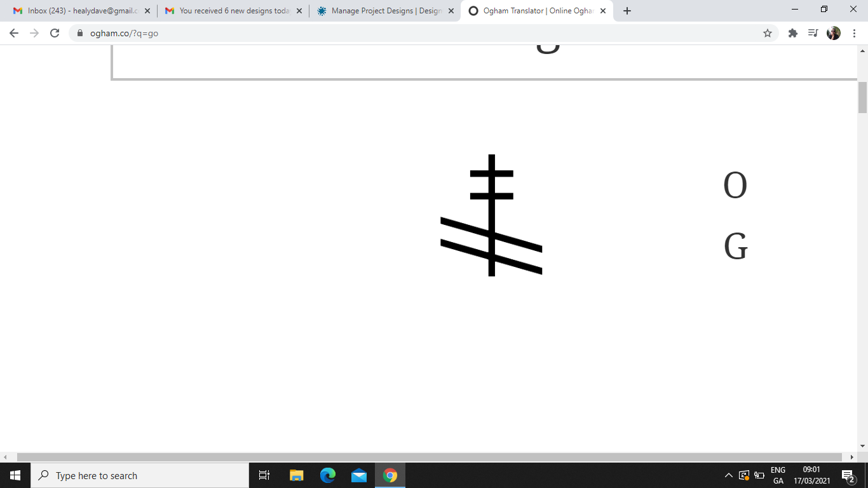868x488 pixels.
Task: Open the media control icon
Action: pos(813,33)
